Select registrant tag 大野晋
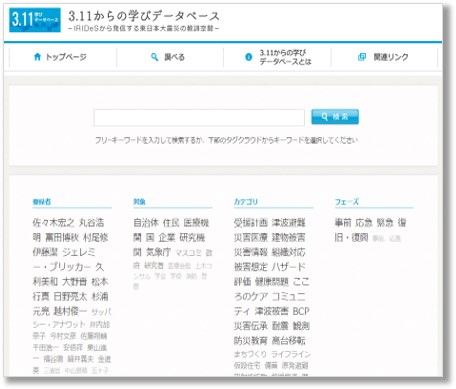 coord(75,282)
